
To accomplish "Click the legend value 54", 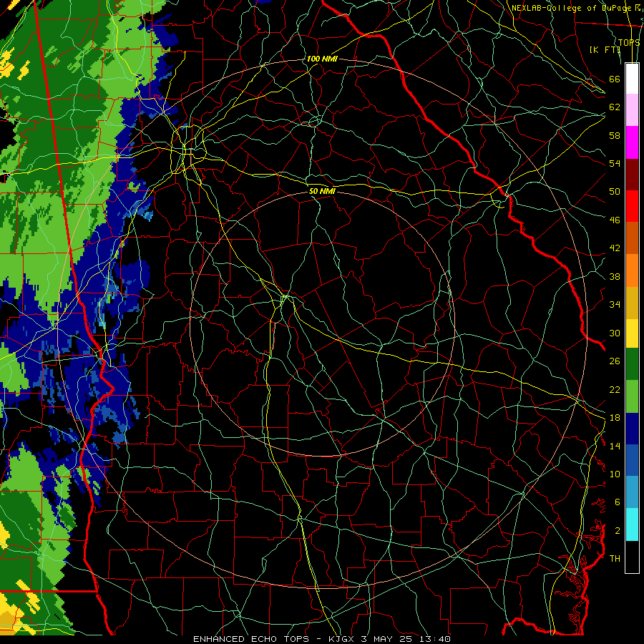I will click(615, 163).
